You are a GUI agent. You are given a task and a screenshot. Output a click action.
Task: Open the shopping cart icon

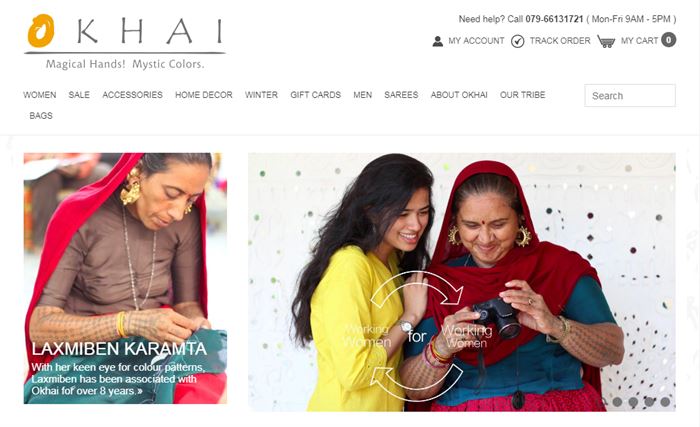pyautogui.click(x=606, y=42)
